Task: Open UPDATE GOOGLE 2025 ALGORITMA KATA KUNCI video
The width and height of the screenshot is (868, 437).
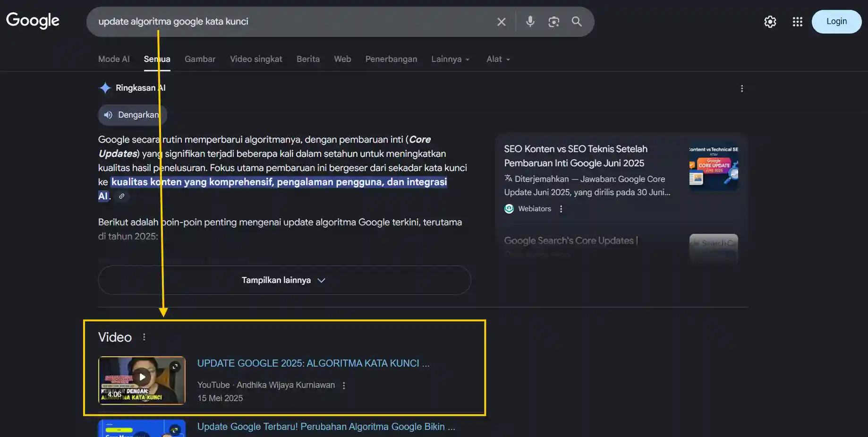Action: pos(313,363)
